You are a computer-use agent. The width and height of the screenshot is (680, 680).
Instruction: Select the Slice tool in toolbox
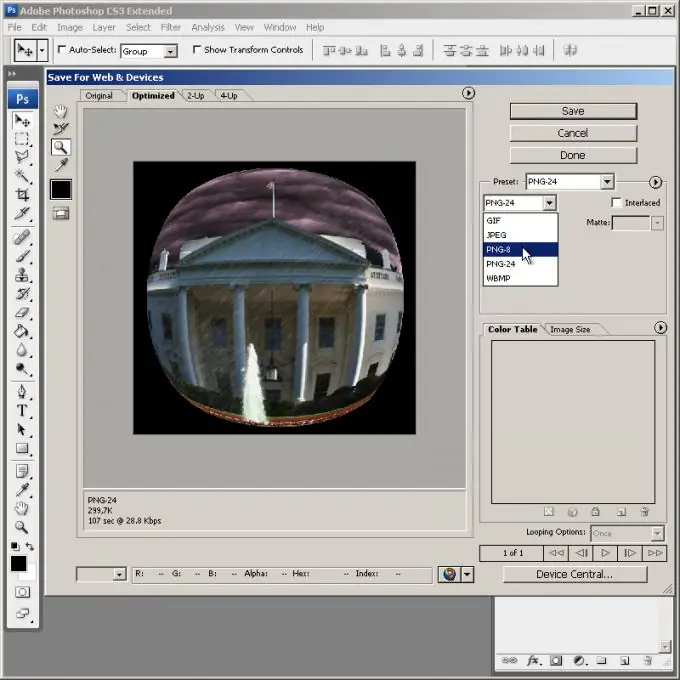(22, 213)
